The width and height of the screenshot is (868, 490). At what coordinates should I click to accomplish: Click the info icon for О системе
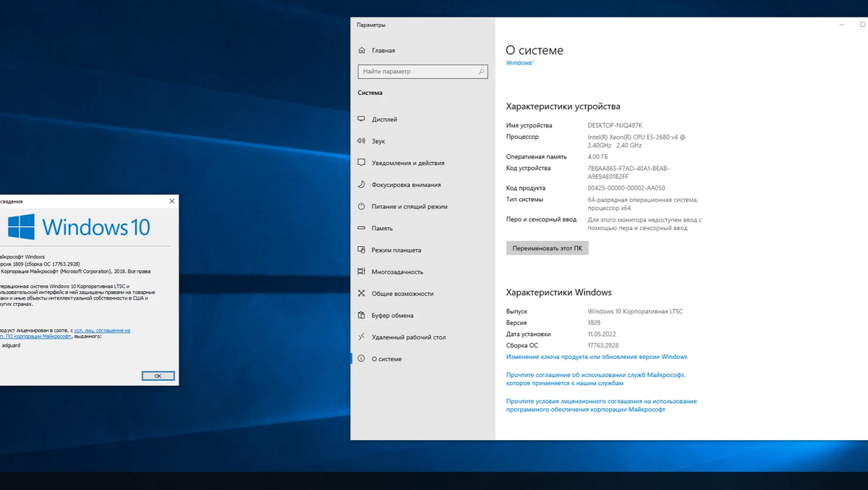(362, 358)
